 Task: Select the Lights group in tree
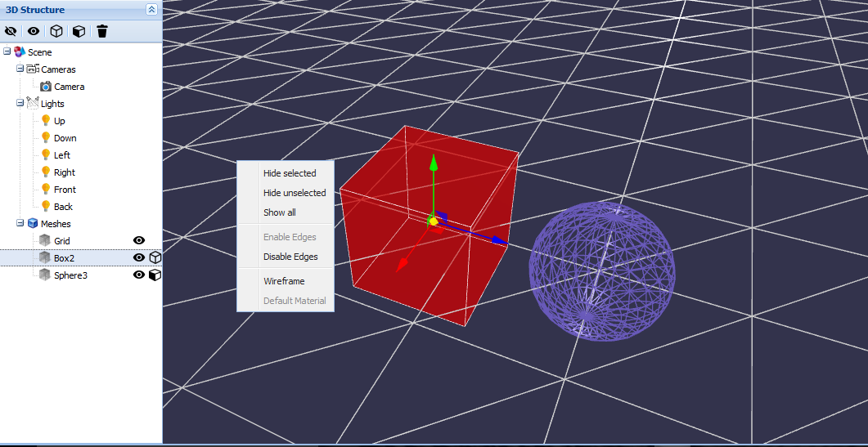click(52, 104)
